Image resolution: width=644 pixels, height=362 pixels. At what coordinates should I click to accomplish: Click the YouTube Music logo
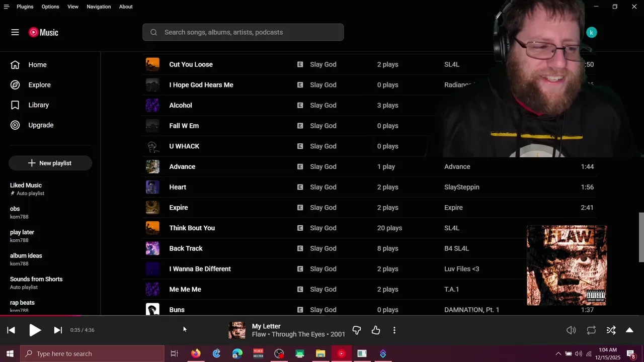tap(44, 32)
